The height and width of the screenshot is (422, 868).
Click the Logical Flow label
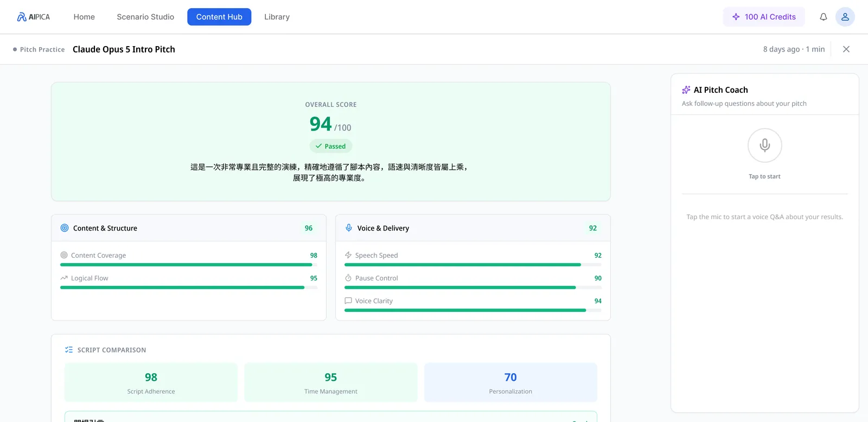coord(90,278)
